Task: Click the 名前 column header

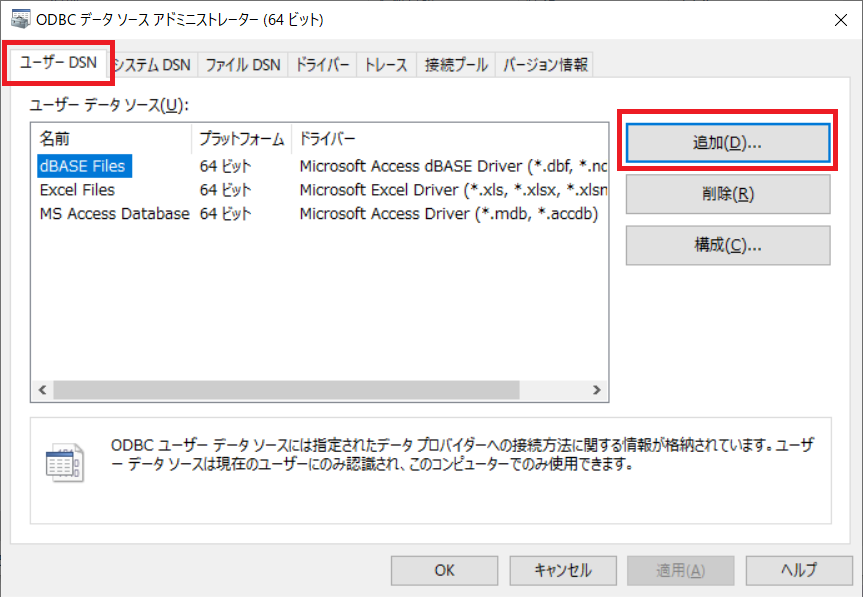Action: (112, 139)
